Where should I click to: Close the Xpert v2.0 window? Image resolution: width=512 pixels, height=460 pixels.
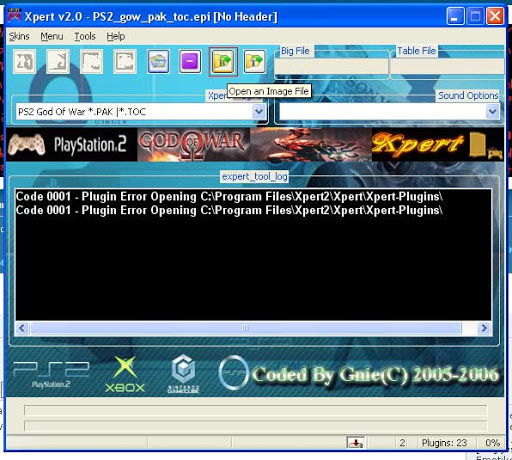495,16
